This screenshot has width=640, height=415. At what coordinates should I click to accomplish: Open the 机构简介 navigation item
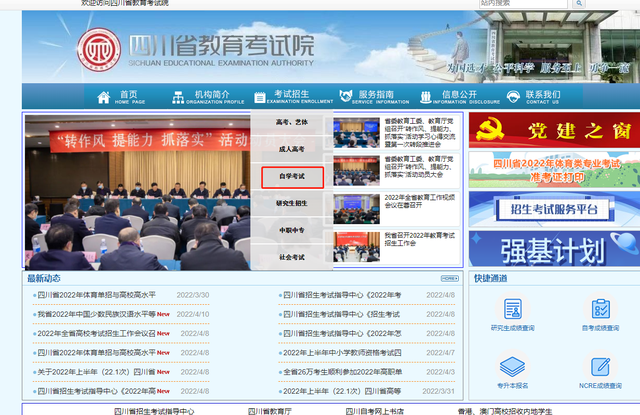coord(215,97)
